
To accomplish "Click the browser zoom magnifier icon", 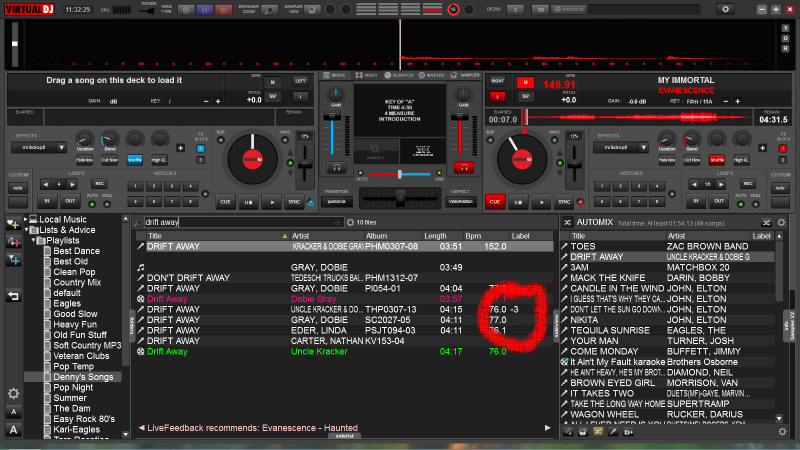I will tap(269, 10).
